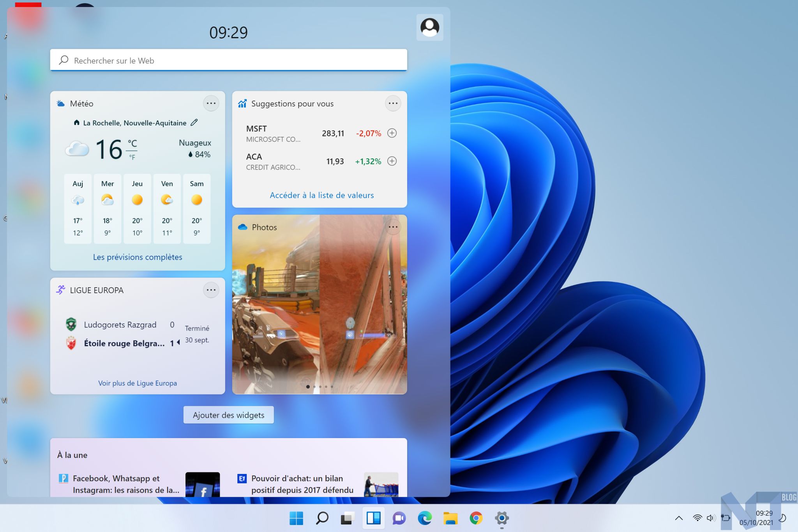Open the Task View taskbar icon
The image size is (798, 532).
pyautogui.click(x=347, y=518)
